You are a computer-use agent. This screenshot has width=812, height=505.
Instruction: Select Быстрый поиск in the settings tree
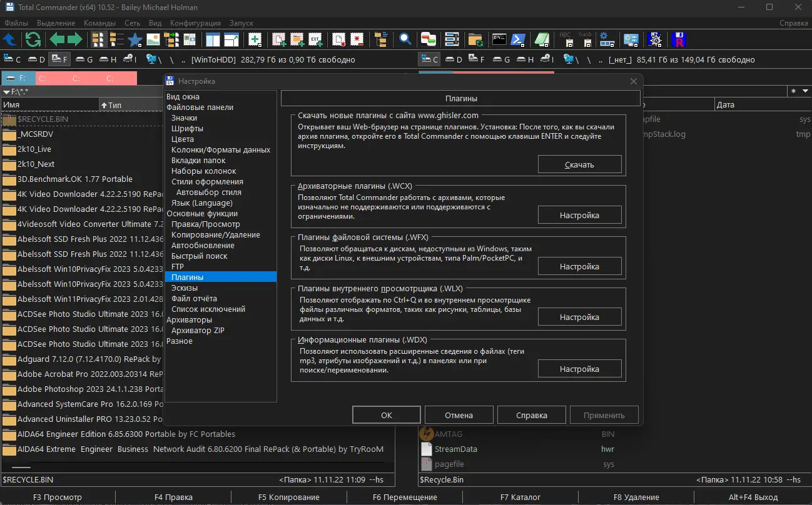[199, 256]
